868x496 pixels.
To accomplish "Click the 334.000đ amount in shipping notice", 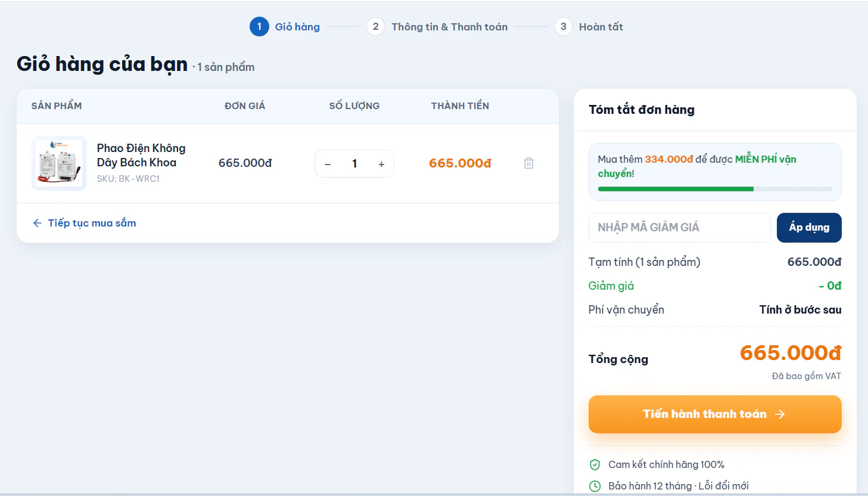I will (x=669, y=159).
